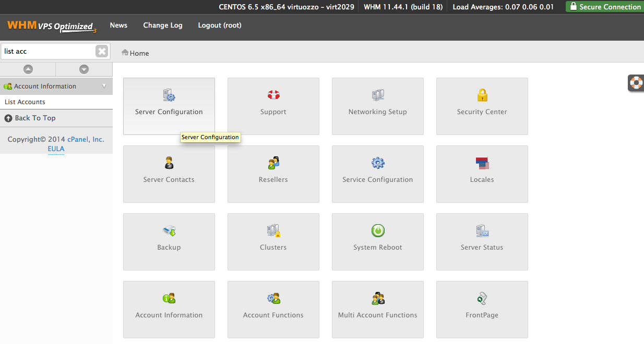Click the sidebar collapse up arrow
644x344 pixels.
tap(28, 69)
